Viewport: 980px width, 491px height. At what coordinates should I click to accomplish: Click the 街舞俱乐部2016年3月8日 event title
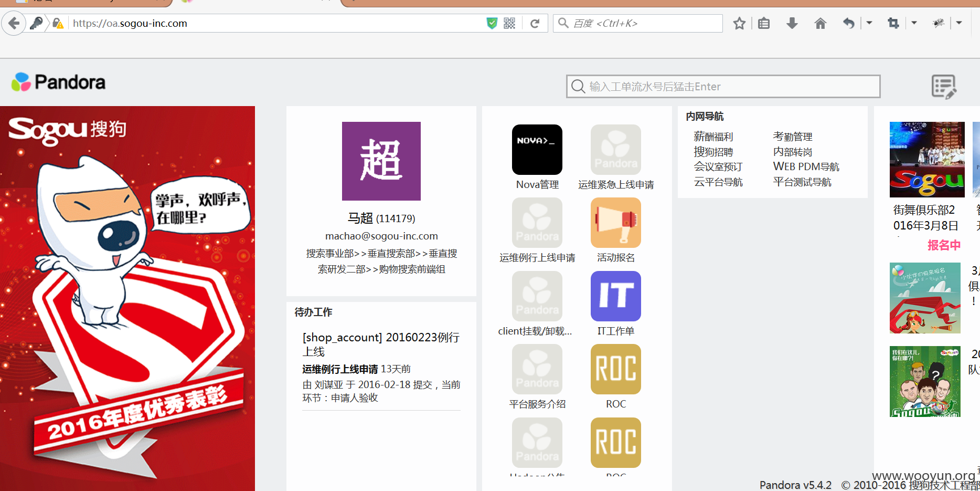[x=926, y=217]
